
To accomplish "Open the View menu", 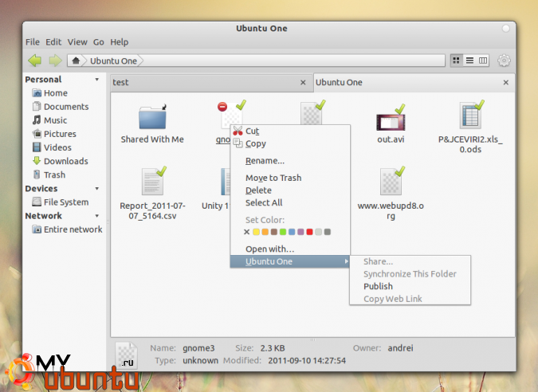I will tap(77, 42).
